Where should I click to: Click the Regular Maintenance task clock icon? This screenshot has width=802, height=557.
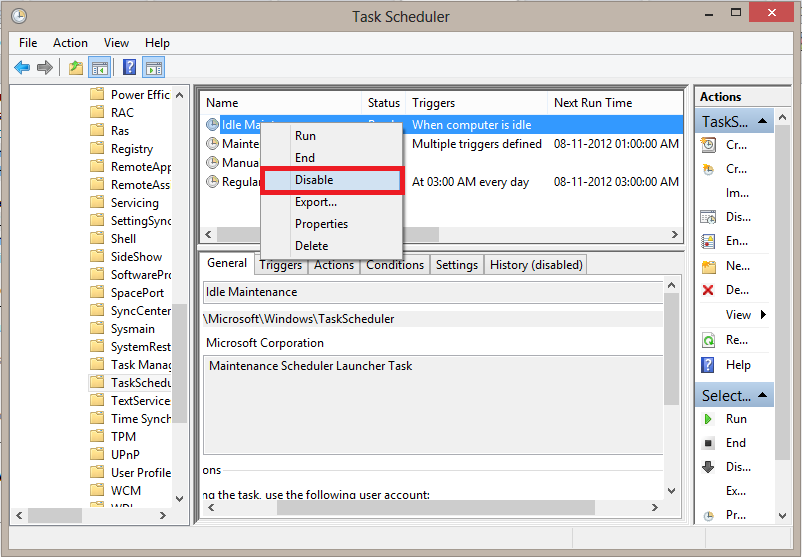coord(212,182)
